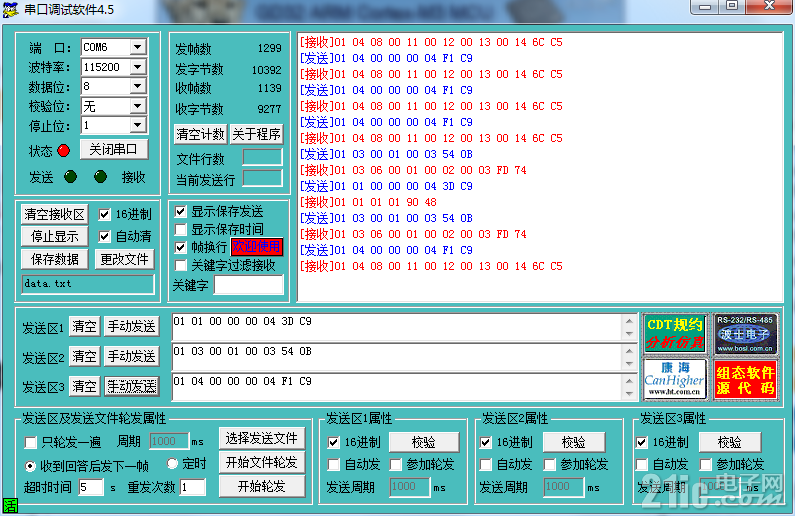Viewport: 795px width, 516px height.
Task: Expand the 校验位 dropdown
Action: 137,106
